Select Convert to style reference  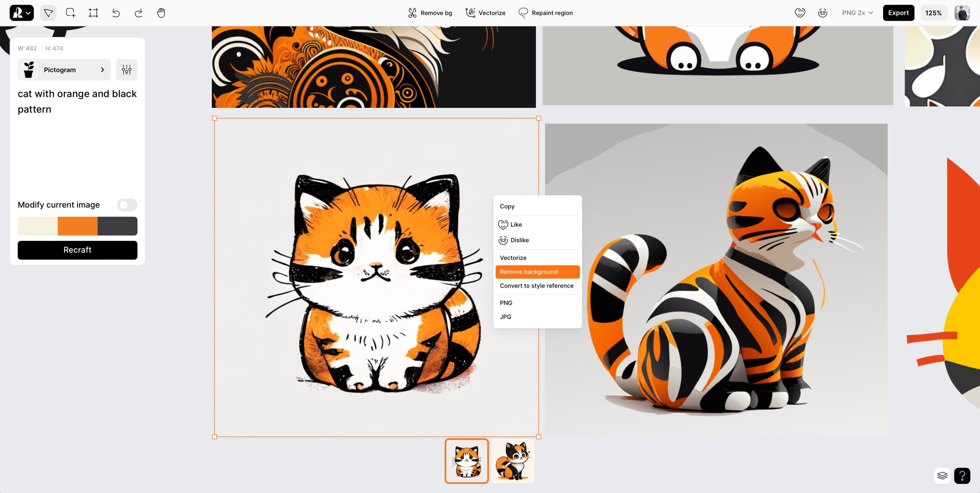click(x=536, y=286)
